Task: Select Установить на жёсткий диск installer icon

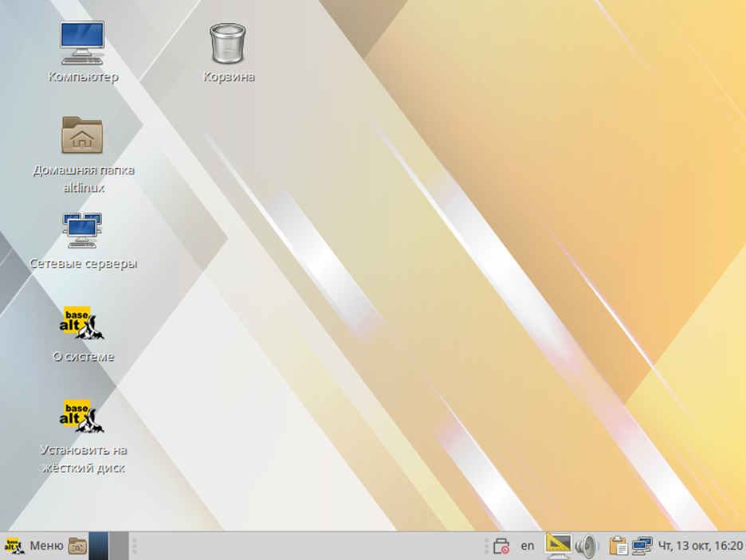Action: tap(82, 417)
